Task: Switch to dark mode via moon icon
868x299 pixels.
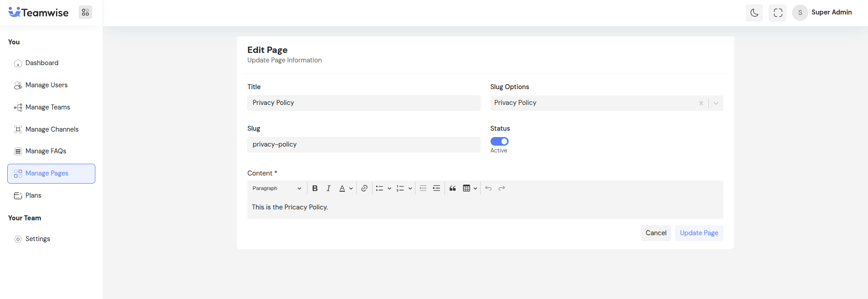Action: pyautogui.click(x=754, y=13)
